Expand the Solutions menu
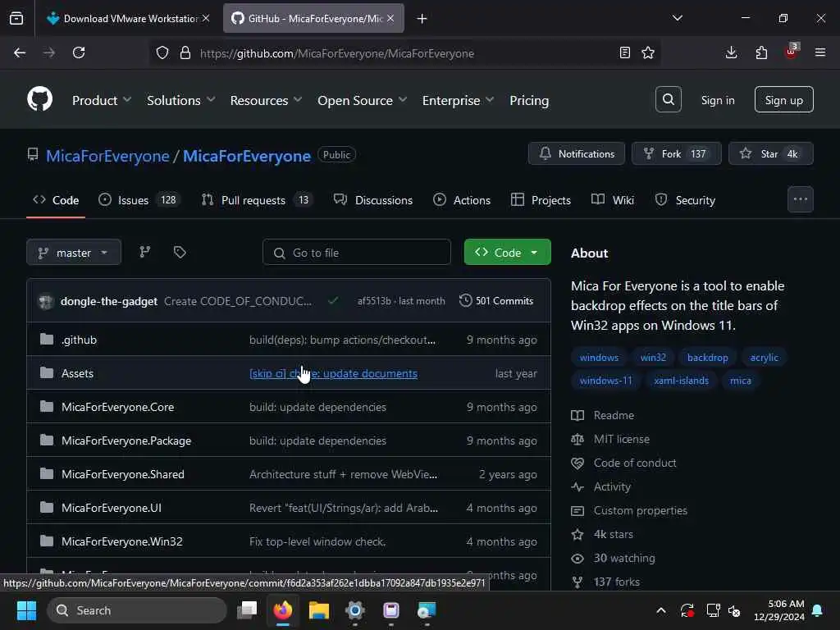Screen dimensions: 840x630 point(180,100)
